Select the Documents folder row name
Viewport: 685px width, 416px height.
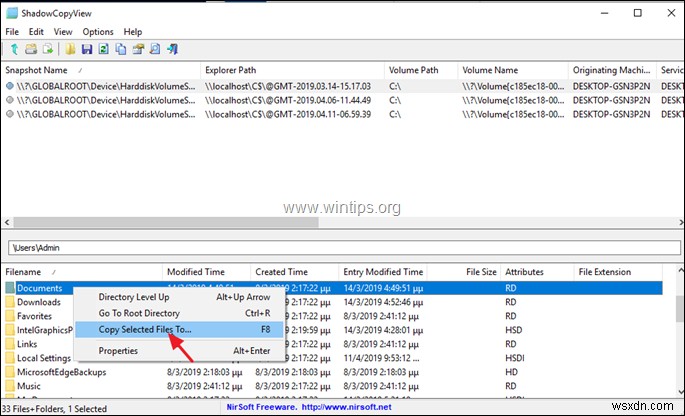coord(40,288)
